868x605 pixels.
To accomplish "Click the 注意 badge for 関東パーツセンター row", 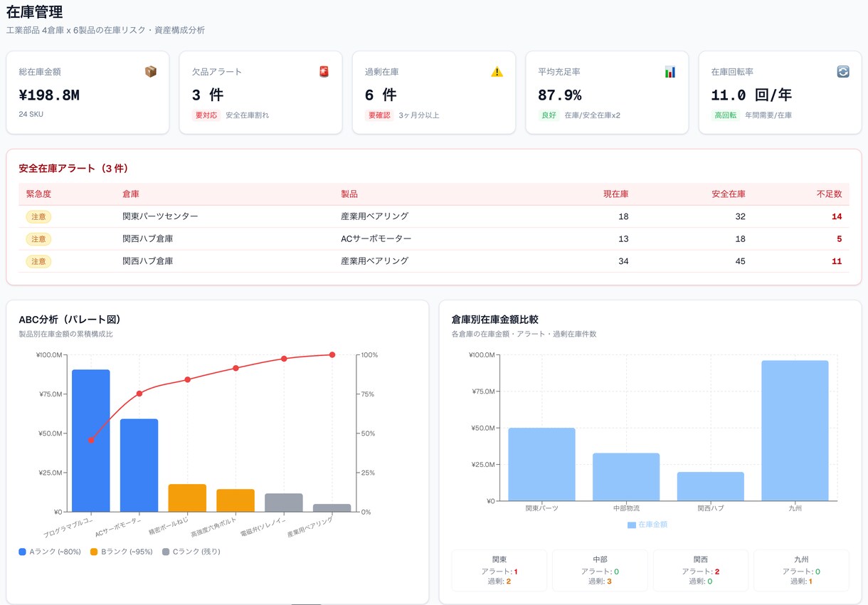I will (x=38, y=216).
